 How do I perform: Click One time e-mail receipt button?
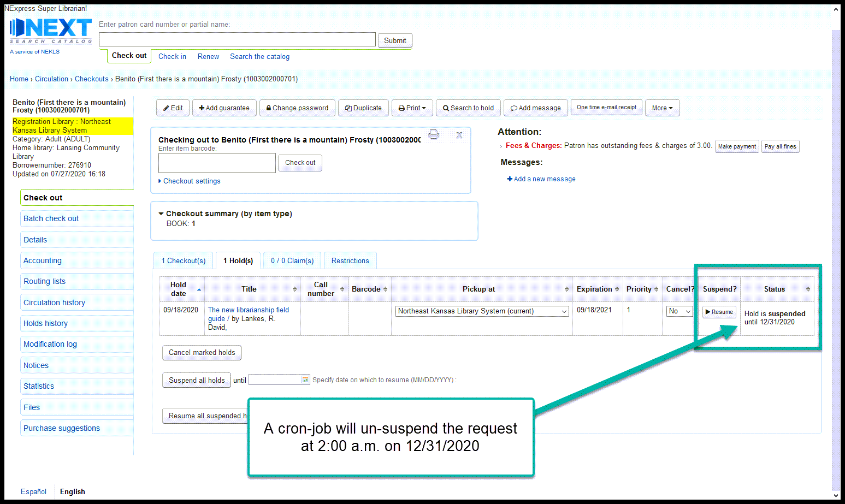pos(607,108)
